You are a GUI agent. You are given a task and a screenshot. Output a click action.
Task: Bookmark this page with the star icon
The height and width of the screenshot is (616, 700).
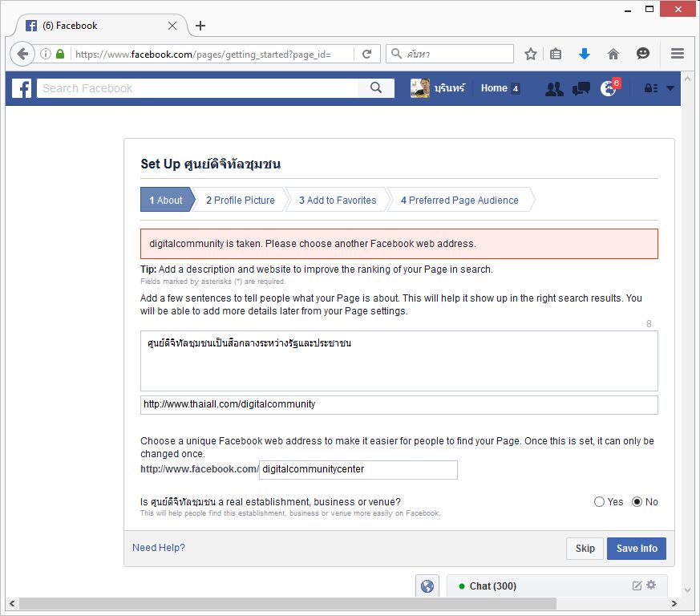[531, 54]
